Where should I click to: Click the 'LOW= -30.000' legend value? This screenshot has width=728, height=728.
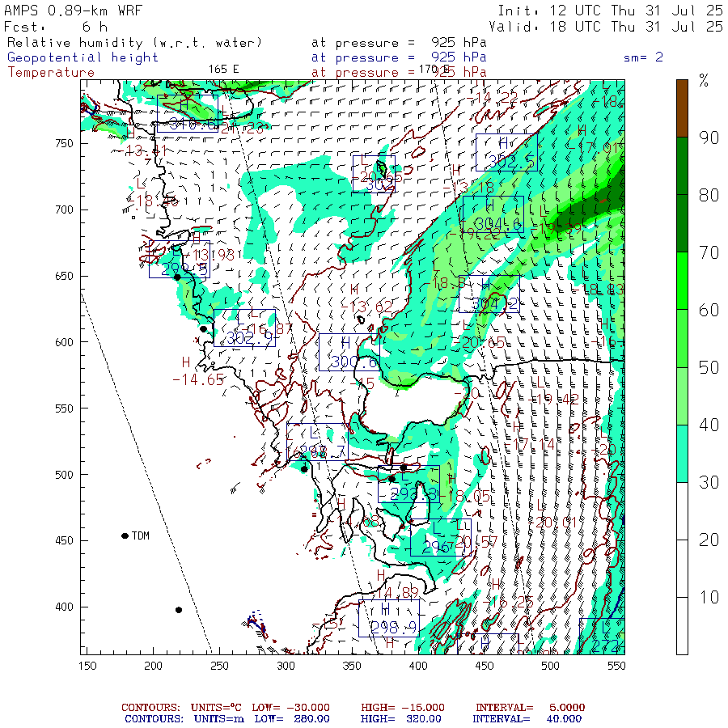[290, 708]
